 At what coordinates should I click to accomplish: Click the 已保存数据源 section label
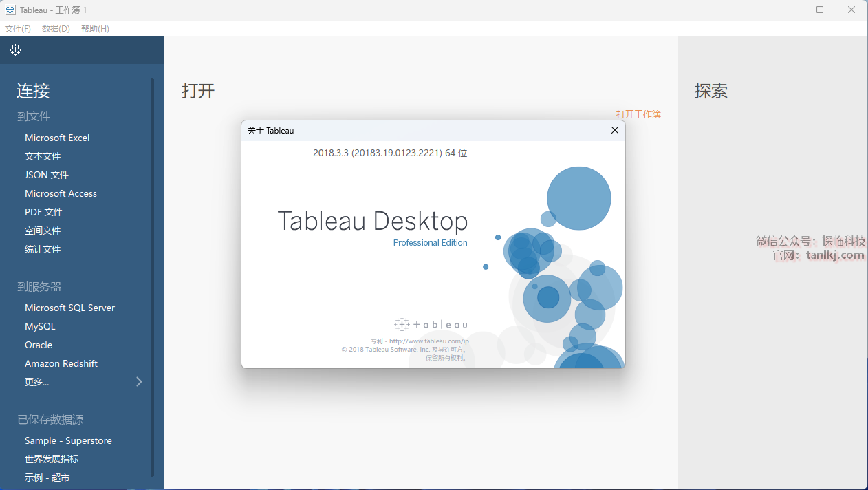(x=50, y=419)
